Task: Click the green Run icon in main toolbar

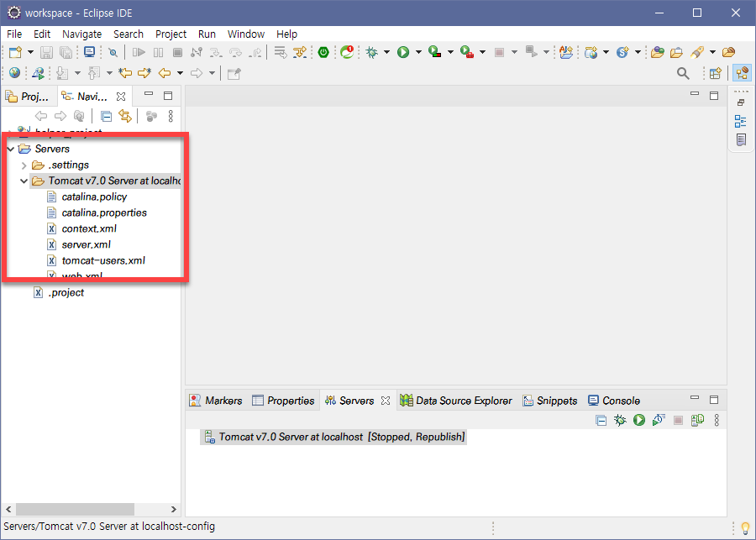Action: point(403,52)
